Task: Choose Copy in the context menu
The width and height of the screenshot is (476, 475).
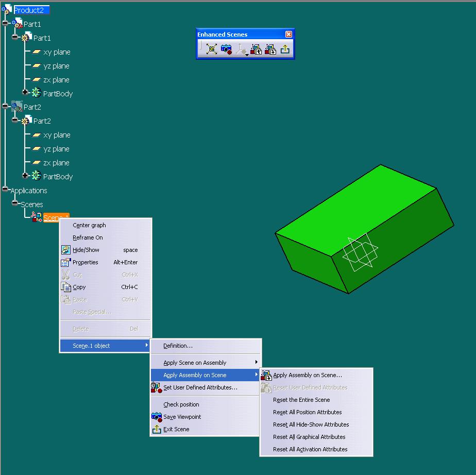Action: pyautogui.click(x=105, y=287)
